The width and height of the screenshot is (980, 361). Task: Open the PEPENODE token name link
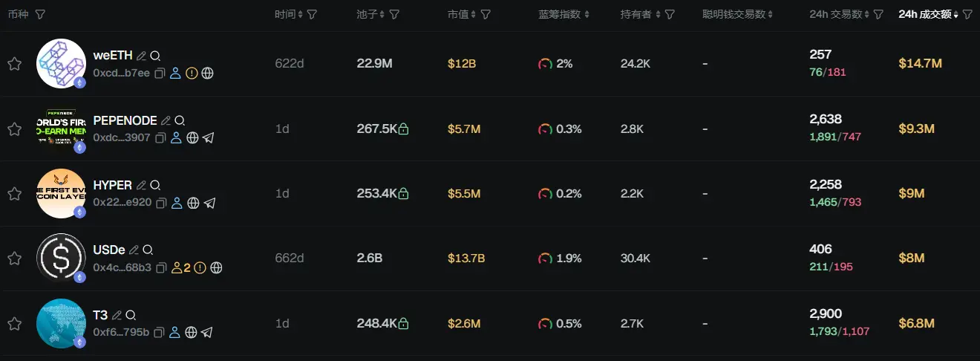[x=125, y=120]
